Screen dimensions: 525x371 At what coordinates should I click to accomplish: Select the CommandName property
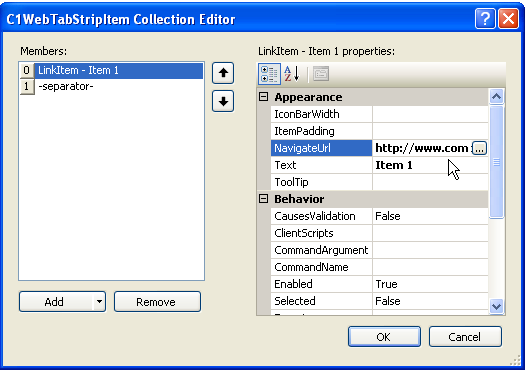tap(321, 267)
